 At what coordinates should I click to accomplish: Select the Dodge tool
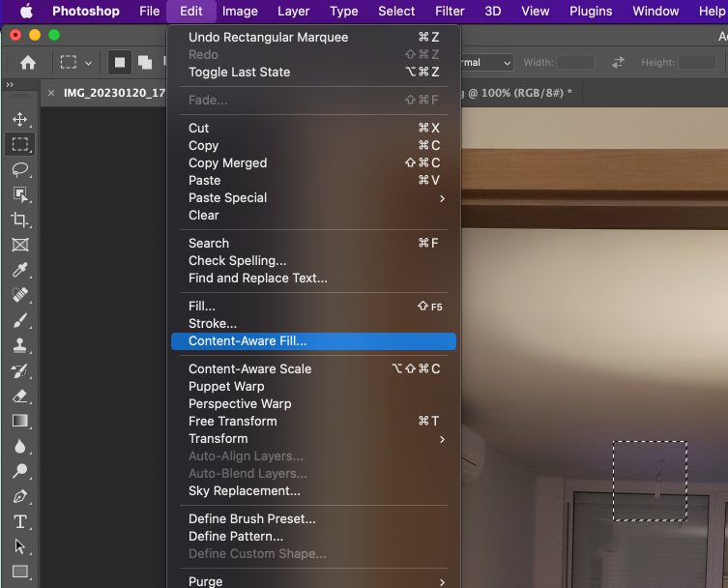(x=19, y=471)
